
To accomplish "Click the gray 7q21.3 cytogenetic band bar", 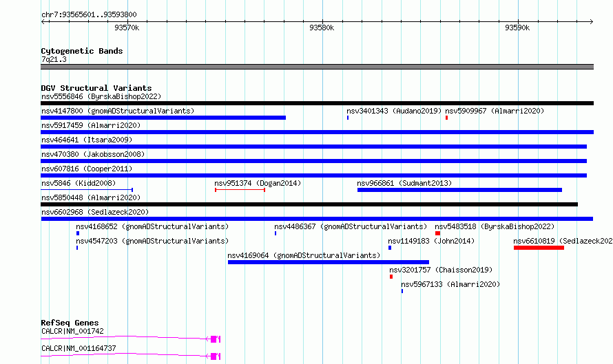I will tap(317, 67).
